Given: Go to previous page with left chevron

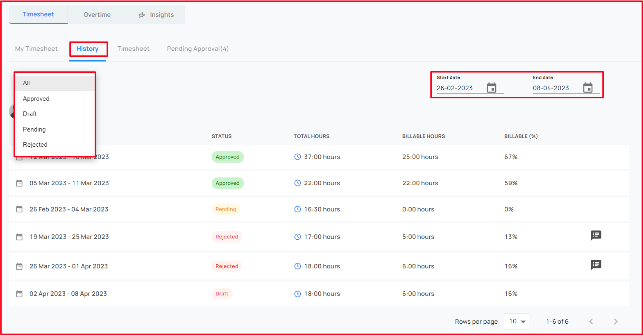Looking at the screenshot, I should [591, 322].
